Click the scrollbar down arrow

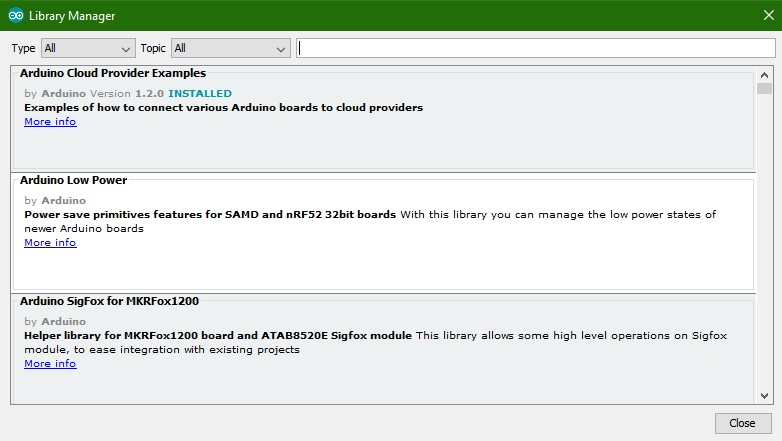click(x=764, y=396)
